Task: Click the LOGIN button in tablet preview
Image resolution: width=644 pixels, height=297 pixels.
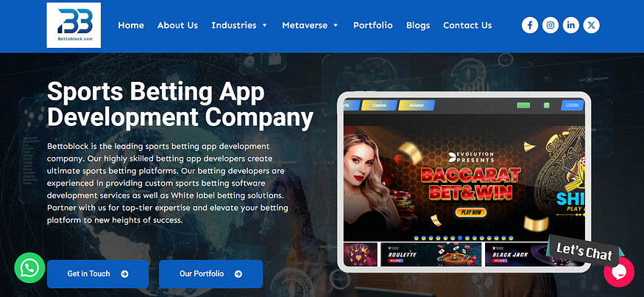Action: click(572, 105)
